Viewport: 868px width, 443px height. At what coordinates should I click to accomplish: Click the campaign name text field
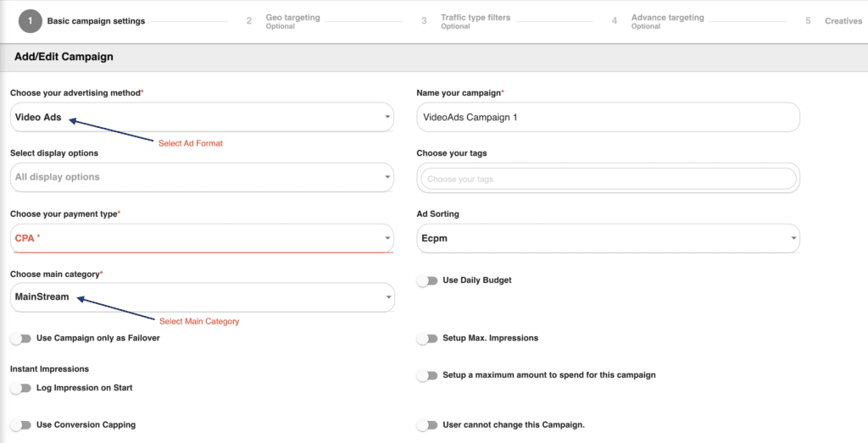coord(608,117)
